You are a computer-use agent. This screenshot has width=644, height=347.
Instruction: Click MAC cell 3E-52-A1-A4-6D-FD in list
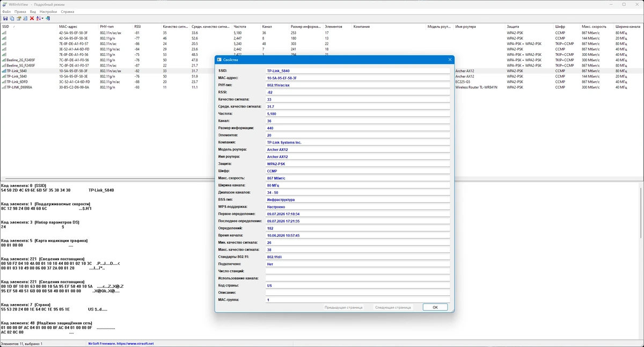pos(74,49)
